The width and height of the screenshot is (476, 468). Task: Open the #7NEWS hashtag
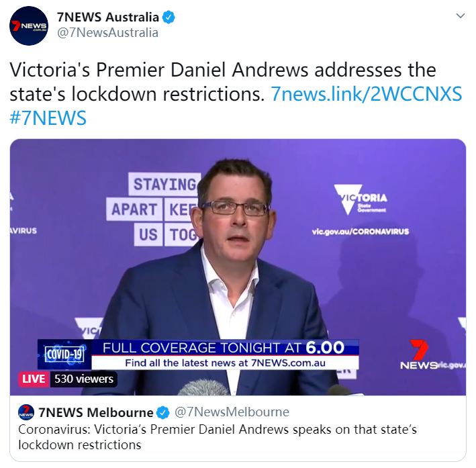[x=48, y=118]
